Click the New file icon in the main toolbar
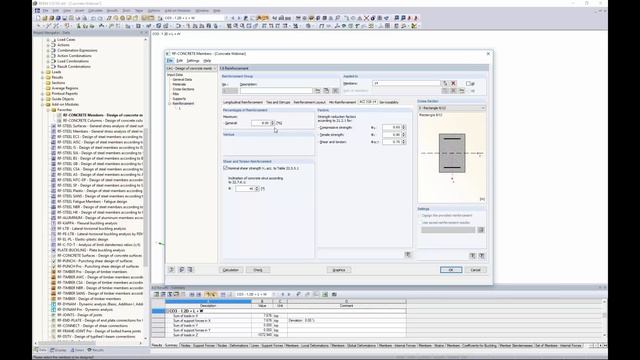The height and width of the screenshot is (360, 640). click(38, 18)
